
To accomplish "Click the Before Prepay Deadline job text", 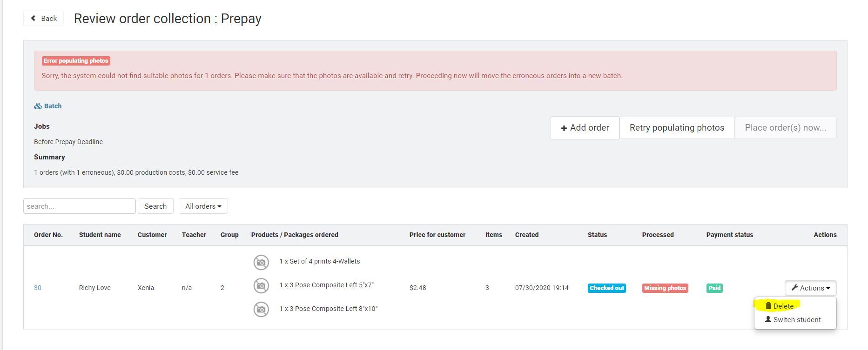I will [68, 142].
